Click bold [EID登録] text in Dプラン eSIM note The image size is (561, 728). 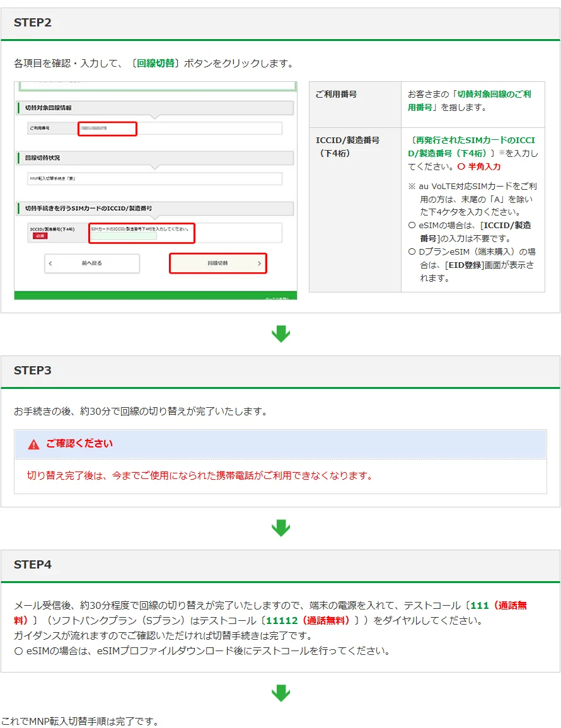[465, 265]
